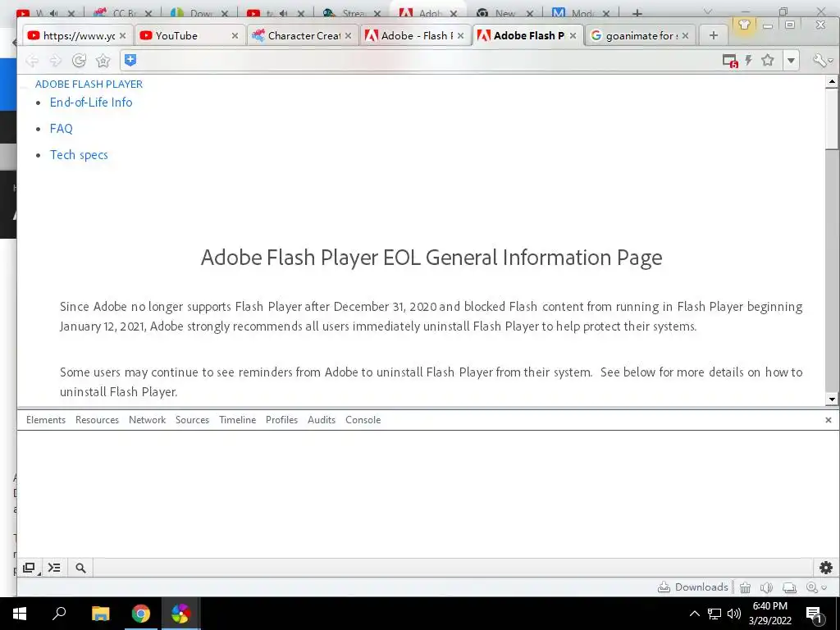Image resolution: width=840 pixels, height=630 pixels.
Task: Open the Tech specs link
Action: [x=79, y=155]
